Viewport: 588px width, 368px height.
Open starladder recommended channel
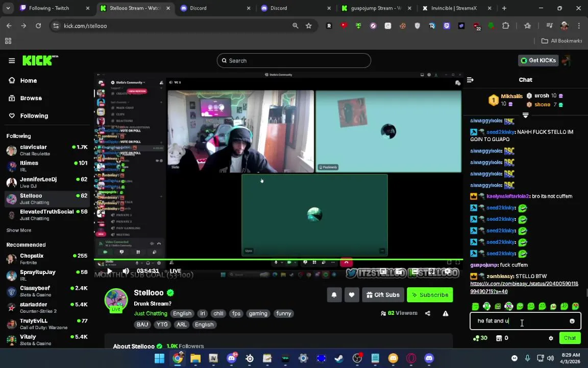click(47, 308)
